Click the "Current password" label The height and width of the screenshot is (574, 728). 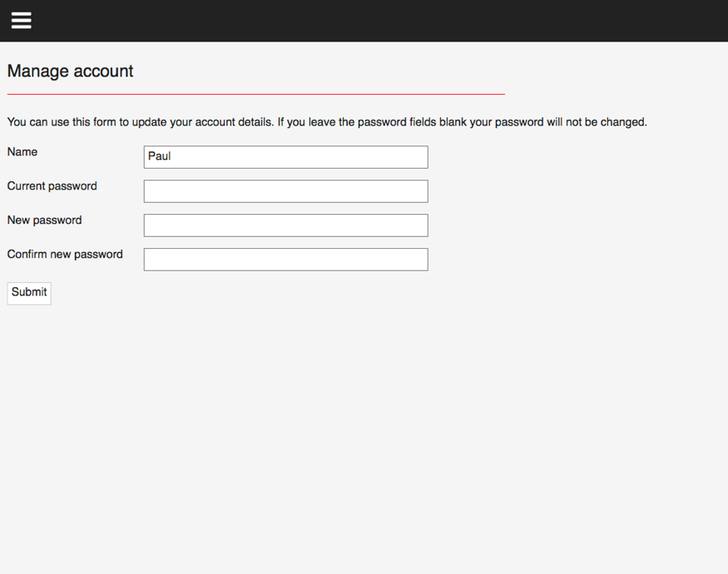pos(52,186)
